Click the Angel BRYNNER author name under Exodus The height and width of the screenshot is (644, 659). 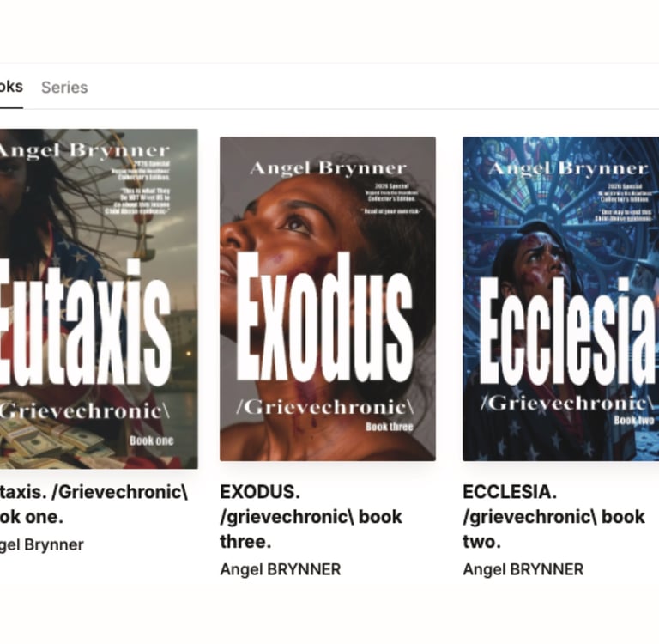click(281, 569)
